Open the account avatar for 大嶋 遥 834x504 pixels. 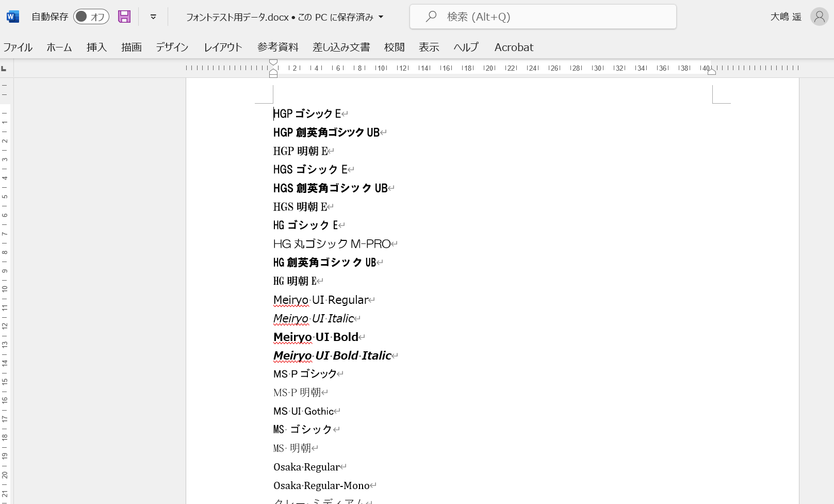point(819,17)
